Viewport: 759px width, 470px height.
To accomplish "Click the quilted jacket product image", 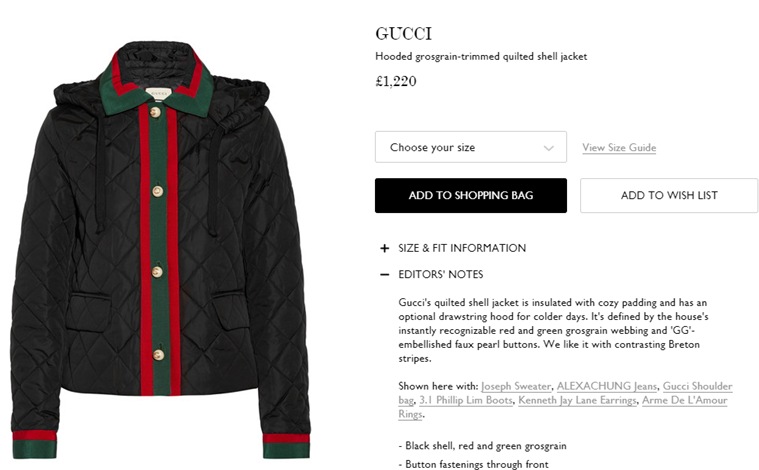I will [160, 250].
